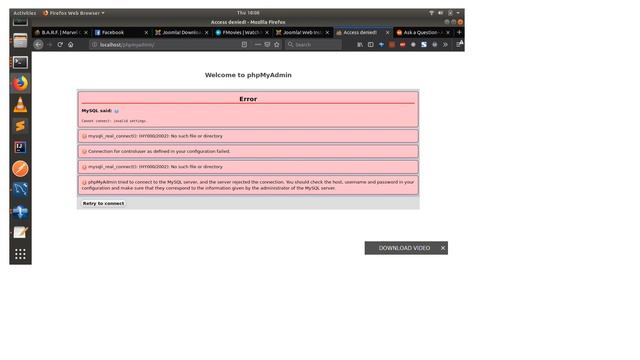Switch to the B.A.R.F. Marvel tab
Screen dimensions: 640x360
pos(61,32)
